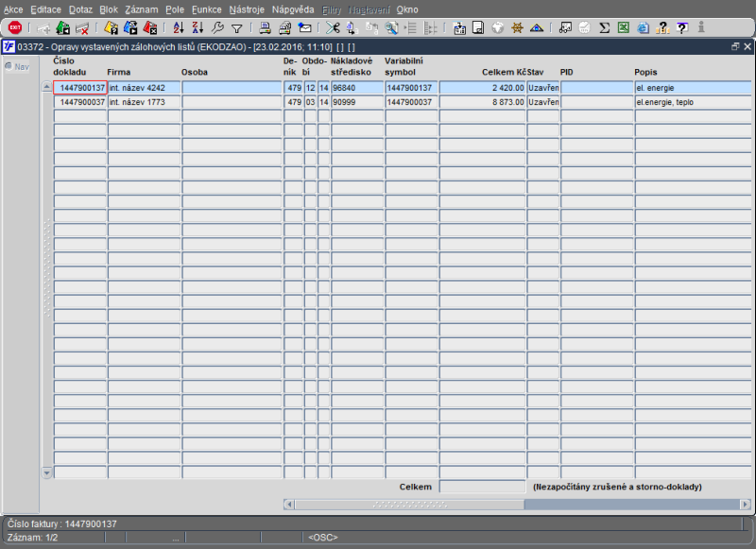Click the delete-record icon with red X
This screenshot has width=756, height=549.
click(82, 28)
